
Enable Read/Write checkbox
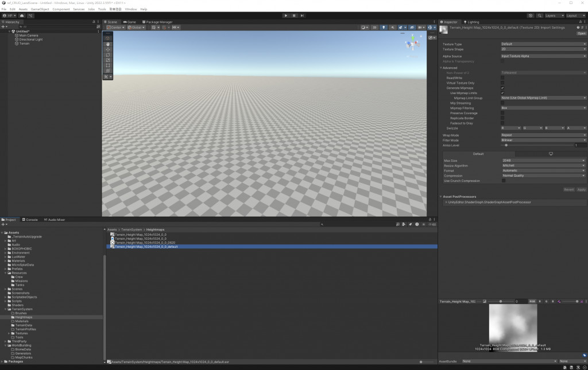click(502, 78)
